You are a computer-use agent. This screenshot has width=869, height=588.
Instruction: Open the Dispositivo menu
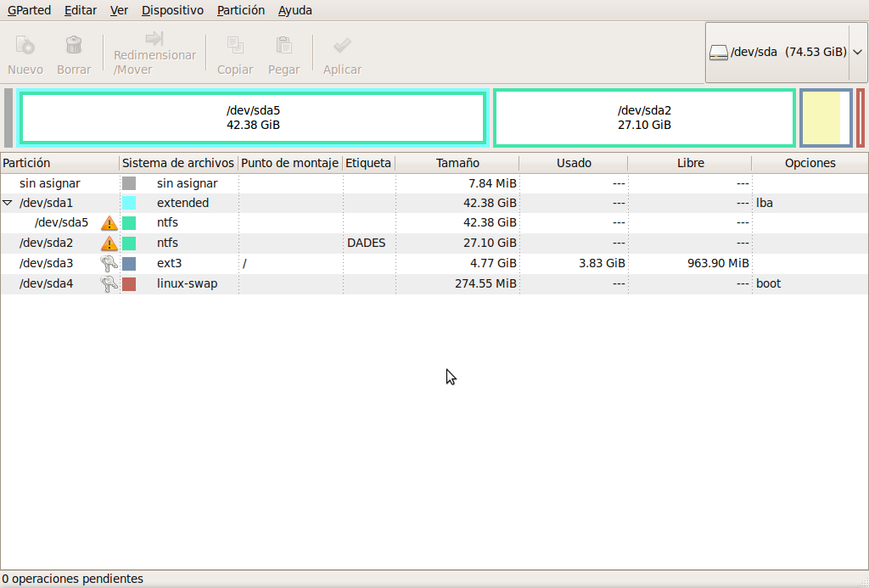[x=172, y=10]
